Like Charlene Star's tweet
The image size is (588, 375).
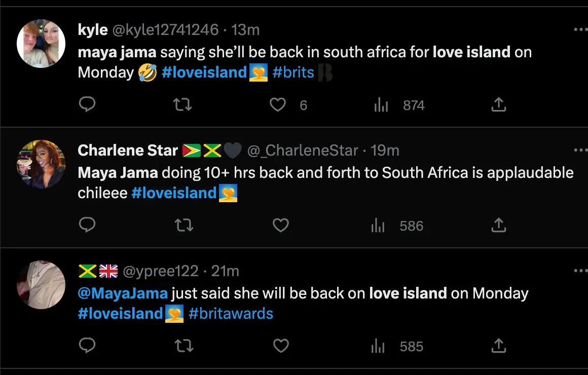(x=280, y=225)
